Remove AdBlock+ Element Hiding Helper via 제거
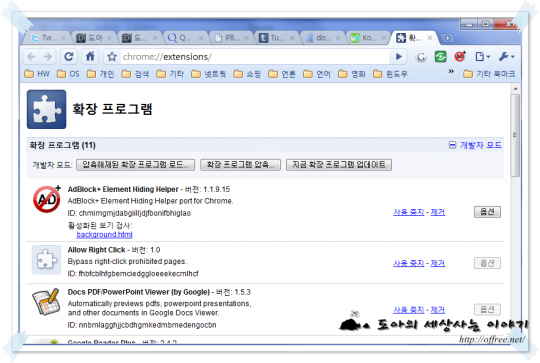Viewport: 540px width, 363px height. (x=437, y=212)
